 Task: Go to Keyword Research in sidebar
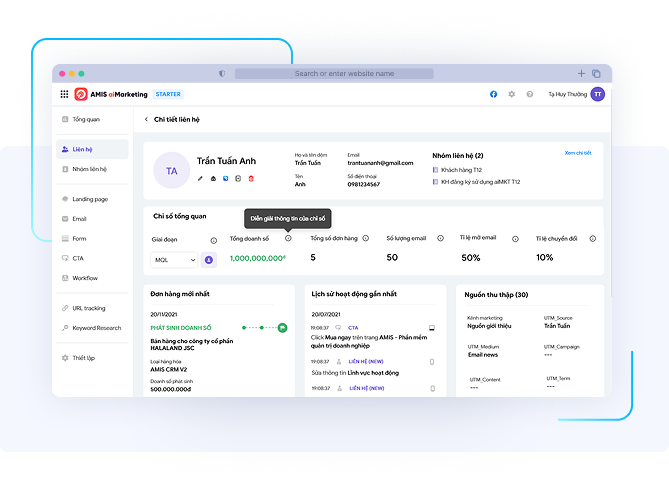(95, 328)
